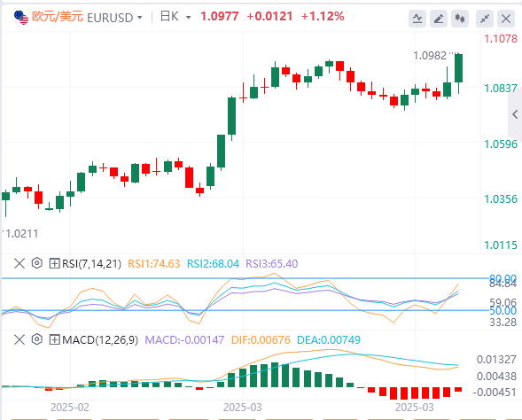Remove the MACD indicator panel
522x420 pixels.
point(19,339)
